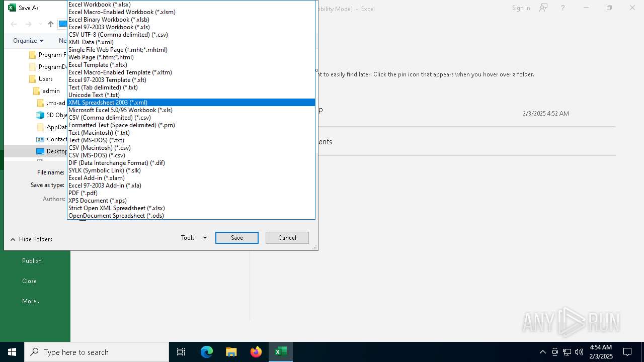Image resolution: width=644 pixels, height=362 pixels.
Task: Select CSV UTF-8 (Comma delimited) format
Action: click(191, 35)
